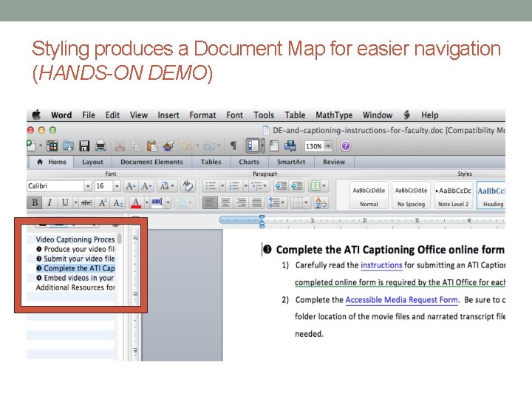Increase indent in Paragraph group

pos(297,186)
